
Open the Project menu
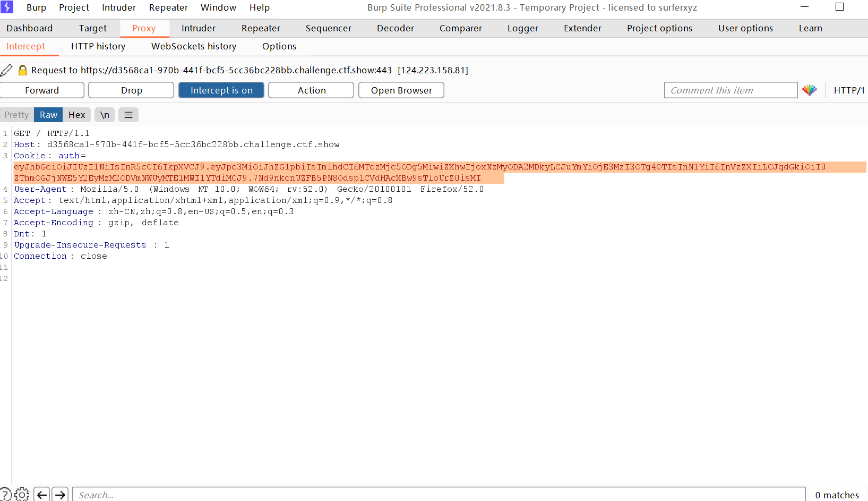point(74,7)
